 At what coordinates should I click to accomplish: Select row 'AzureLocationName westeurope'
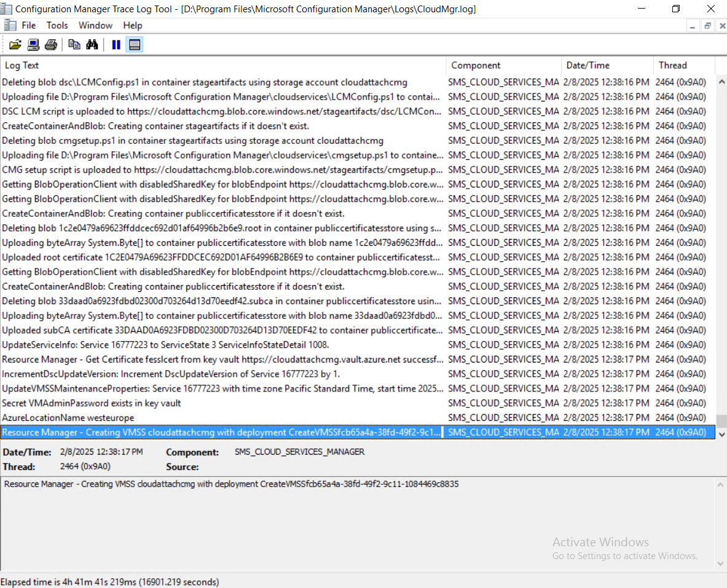pyautogui.click(x=358, y=418)
